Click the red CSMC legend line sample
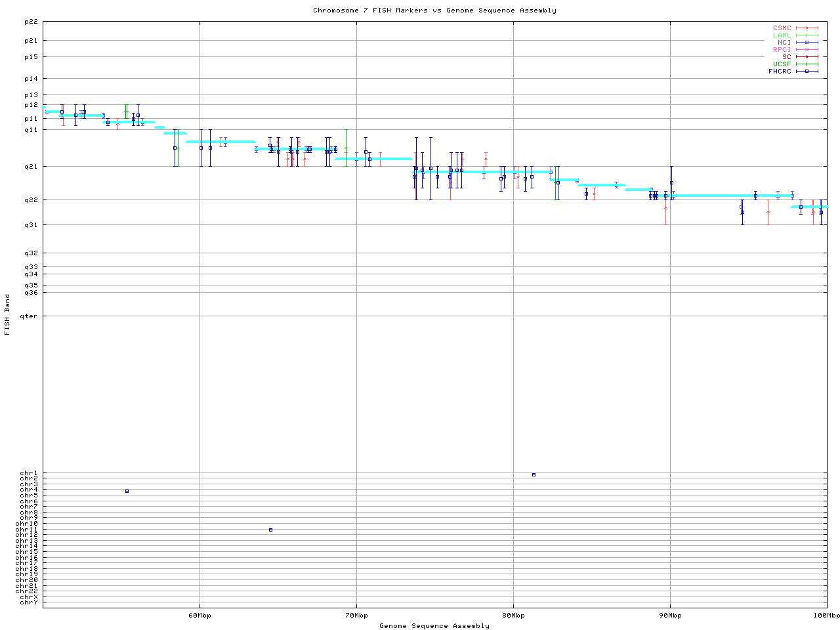 pos(807,28)
